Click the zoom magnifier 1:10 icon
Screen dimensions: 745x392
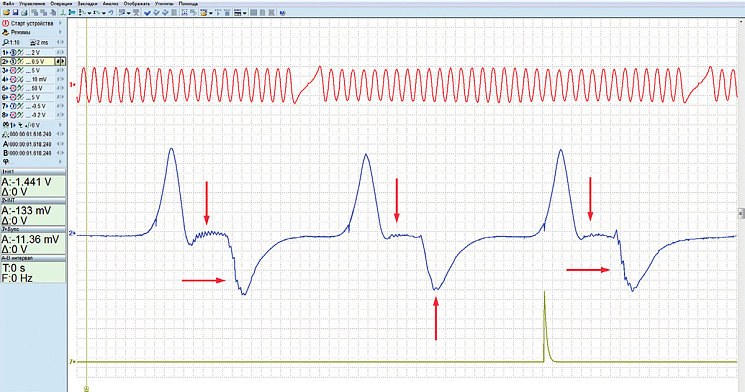tap(6, 42)
